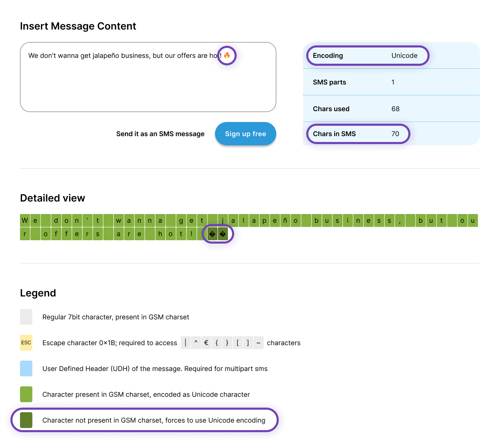The width and height of the screenshot is (500, 448).
Task: Click the { curly brace key in the legend
Action: tap(217, 343)
